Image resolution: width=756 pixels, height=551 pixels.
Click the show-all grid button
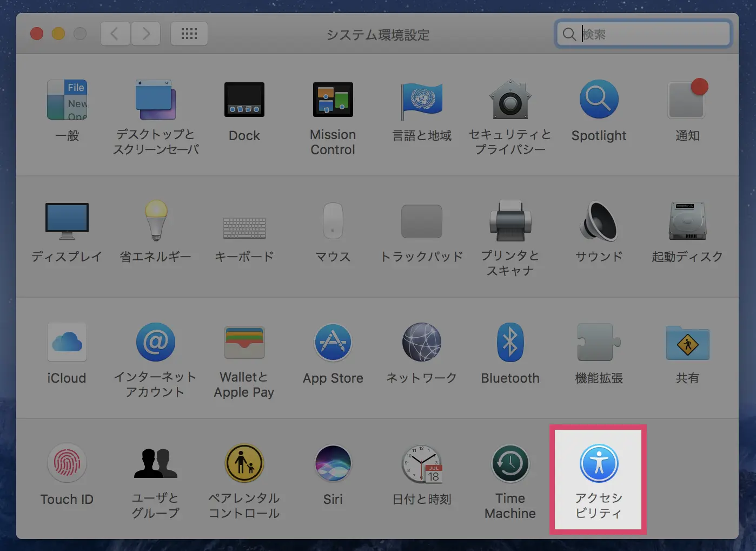(189, 34)
